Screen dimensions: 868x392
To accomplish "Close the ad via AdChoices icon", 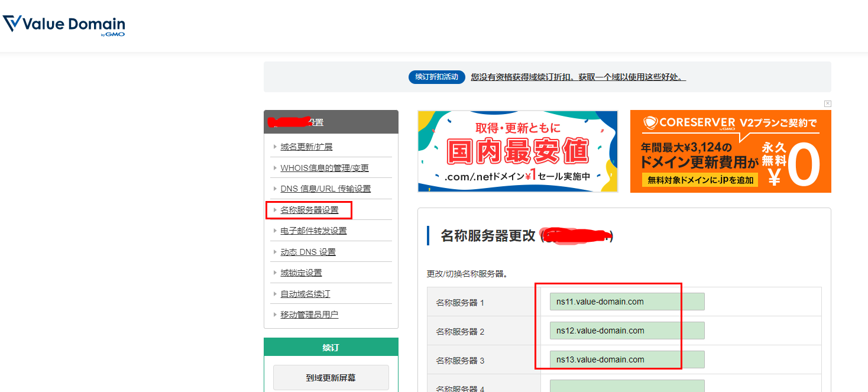I will tap(828, 103).
